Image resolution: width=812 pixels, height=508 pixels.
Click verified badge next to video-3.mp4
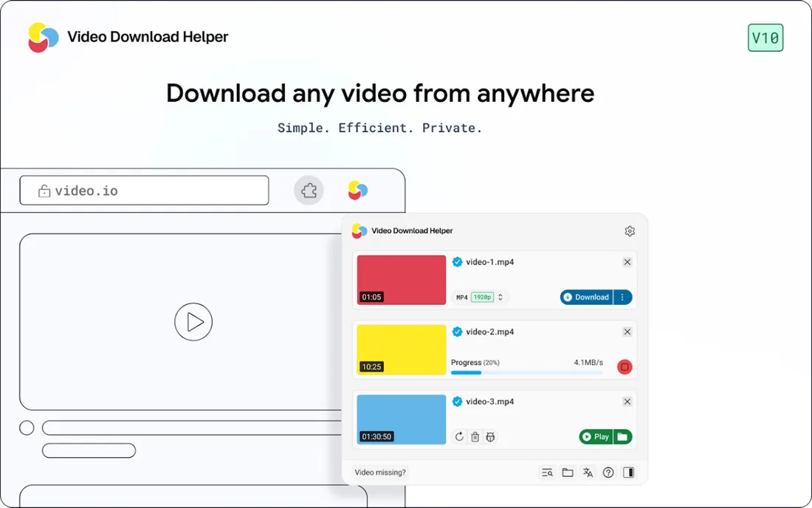[457, 402]
